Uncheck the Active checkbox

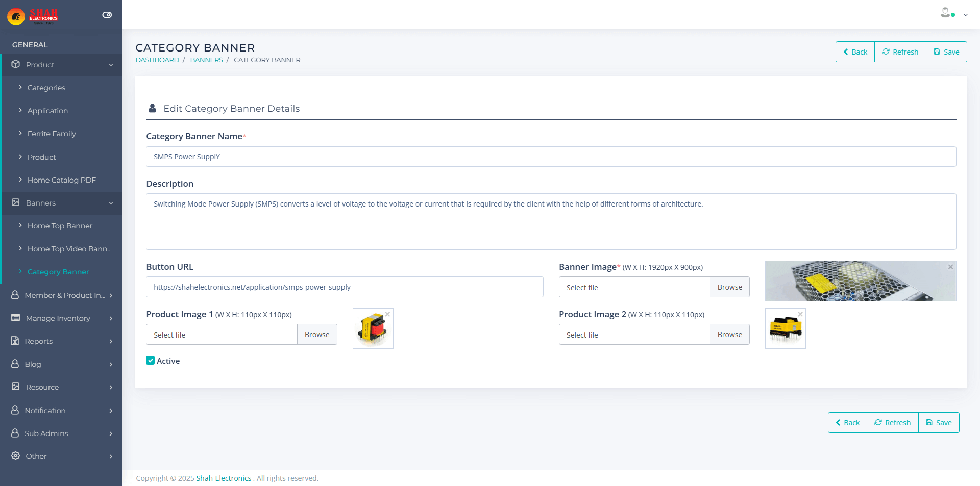coord(151,361)
